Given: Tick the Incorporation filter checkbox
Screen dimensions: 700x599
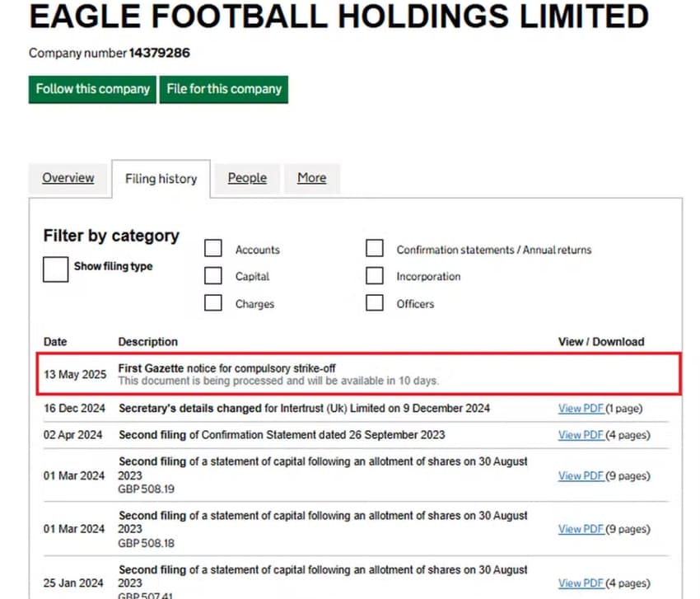Looking at the screenshot, I should pyautogui.click(x=375, y=276).
